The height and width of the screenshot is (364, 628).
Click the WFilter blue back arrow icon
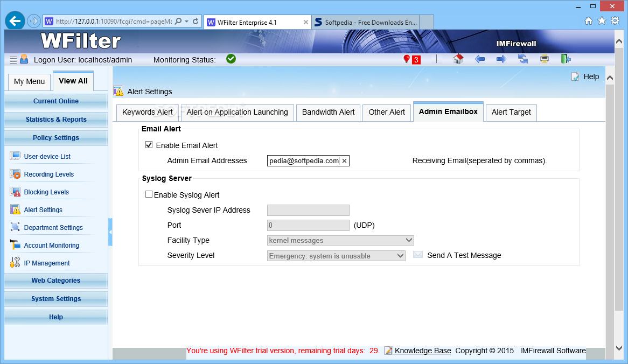(x=480, y=59)
